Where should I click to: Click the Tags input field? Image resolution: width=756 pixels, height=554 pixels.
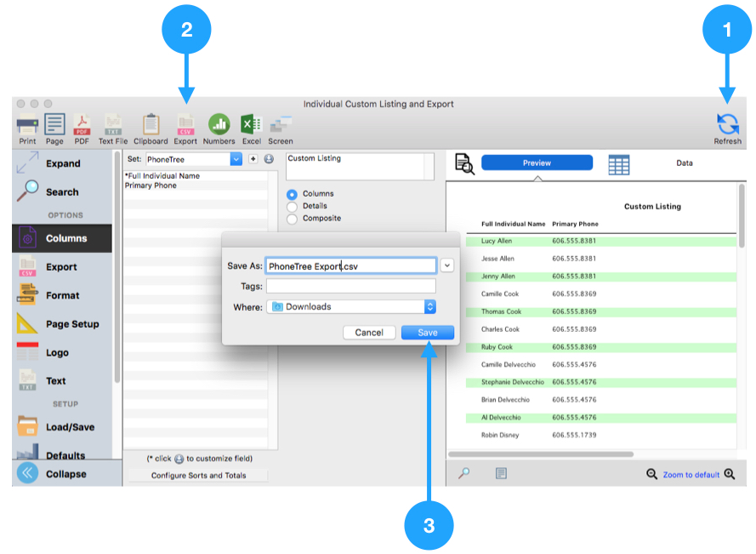(x=350, y=287)
